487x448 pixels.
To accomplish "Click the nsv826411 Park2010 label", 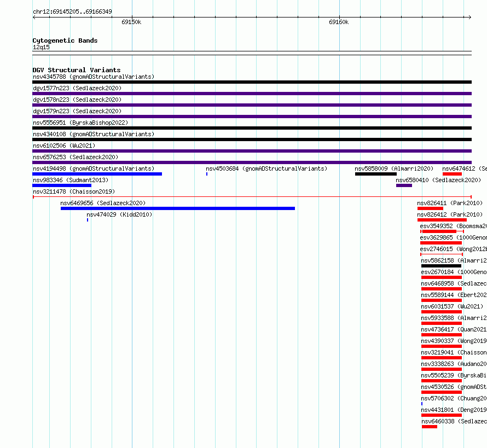I will coord(450,203).
